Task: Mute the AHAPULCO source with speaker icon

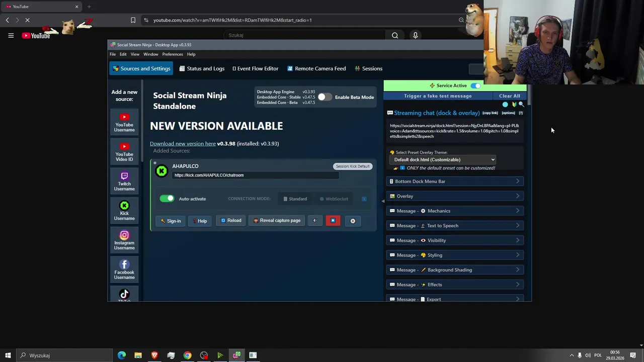Action: (315, 221)
